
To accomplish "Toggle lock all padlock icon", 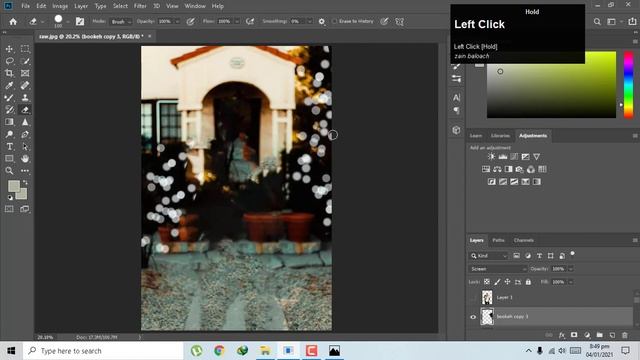I will (x=528, y=282).
